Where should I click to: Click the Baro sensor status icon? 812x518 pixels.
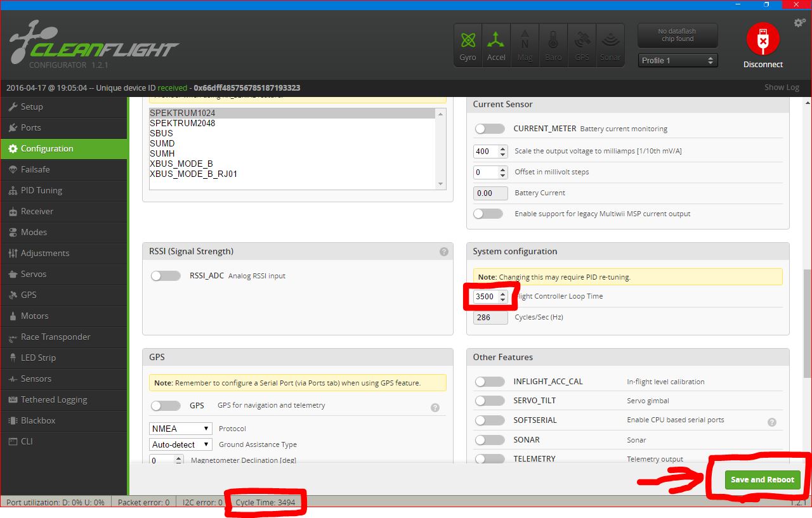coord(553,45)
